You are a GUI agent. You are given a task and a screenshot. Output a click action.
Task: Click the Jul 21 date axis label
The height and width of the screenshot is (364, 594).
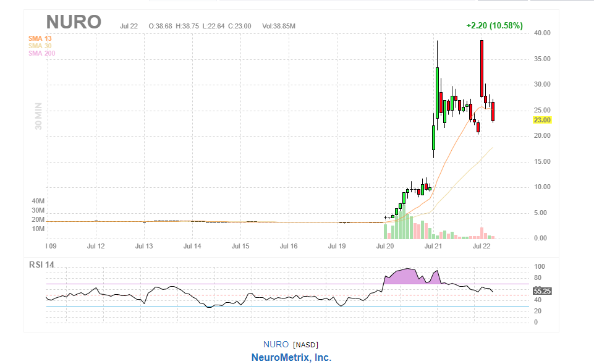click(433, 246)
